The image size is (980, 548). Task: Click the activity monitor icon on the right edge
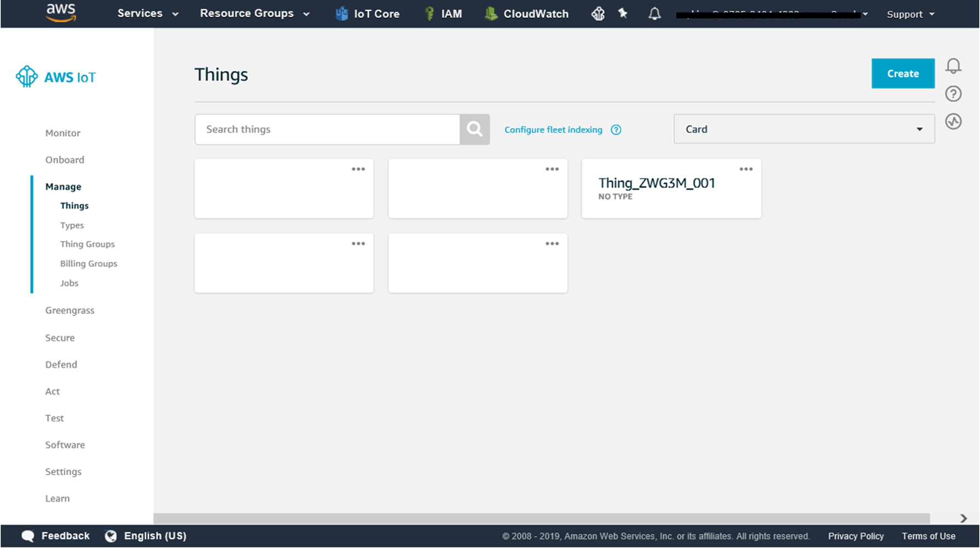point(954,121)
